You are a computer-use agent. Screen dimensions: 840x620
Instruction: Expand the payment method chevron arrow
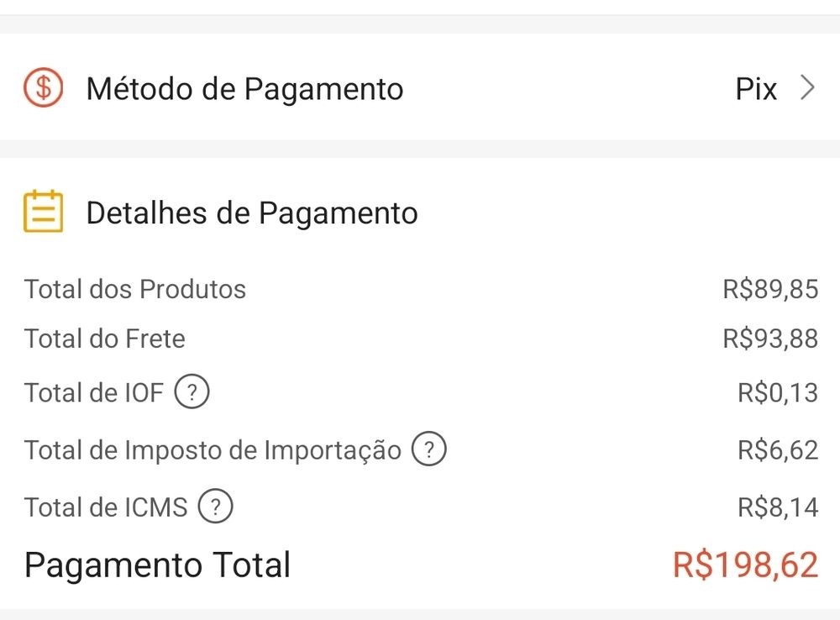(807, 87)
